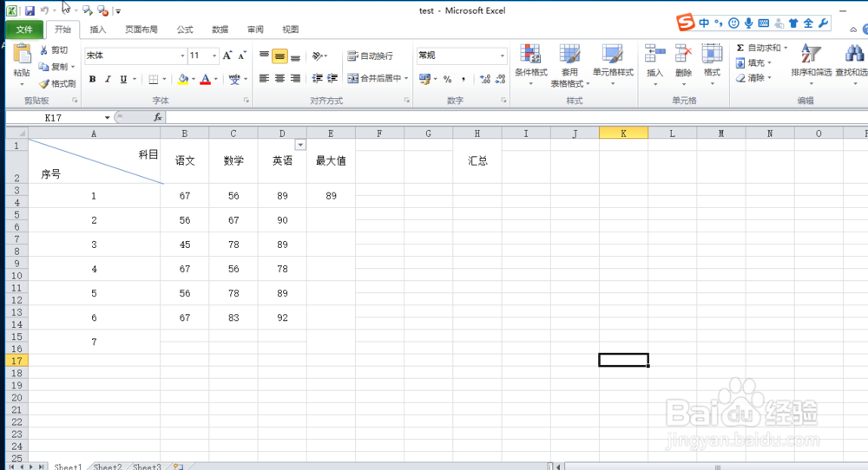The width and height of the screenshot is (868, 470).
Task: Apply the fill color bucket
Action: point(182,79)
